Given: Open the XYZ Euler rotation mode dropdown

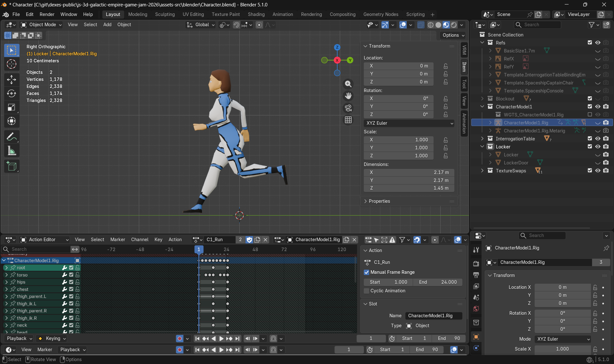Looking at the screenshot, I should [409, 123].
